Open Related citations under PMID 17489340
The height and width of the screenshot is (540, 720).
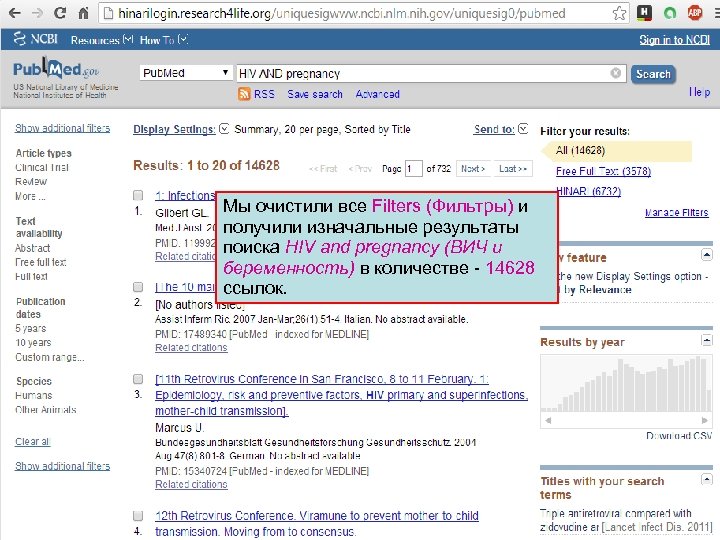[x=191, y=348]
